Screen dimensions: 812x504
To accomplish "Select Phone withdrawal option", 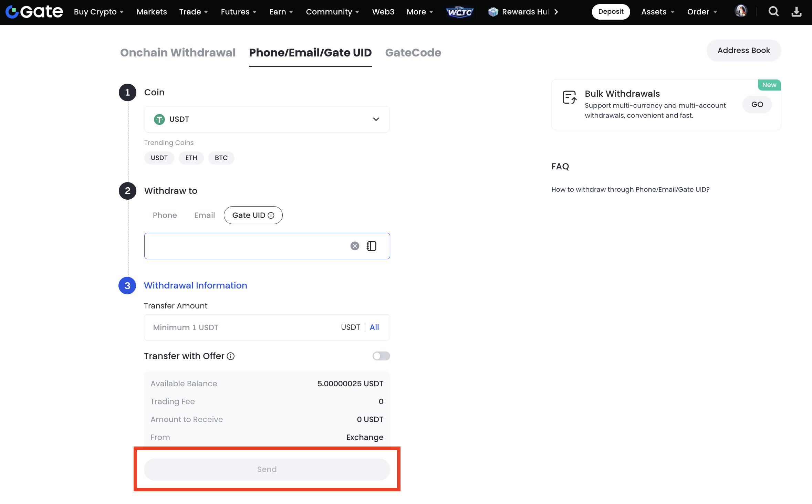I will (165, 216).
